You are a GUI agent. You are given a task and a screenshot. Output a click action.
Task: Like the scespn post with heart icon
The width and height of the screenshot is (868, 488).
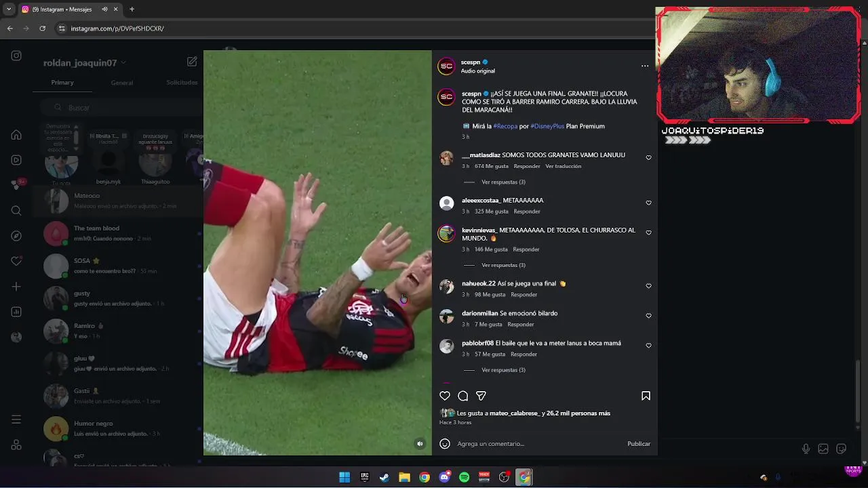445,396
